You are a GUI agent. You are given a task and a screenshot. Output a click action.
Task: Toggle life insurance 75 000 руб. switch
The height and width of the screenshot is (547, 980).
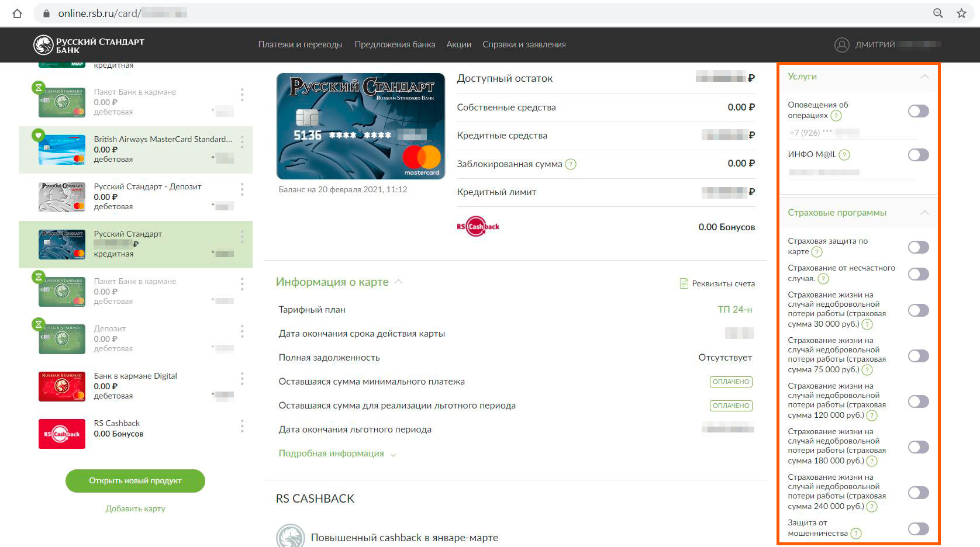(x=918, y=356)
